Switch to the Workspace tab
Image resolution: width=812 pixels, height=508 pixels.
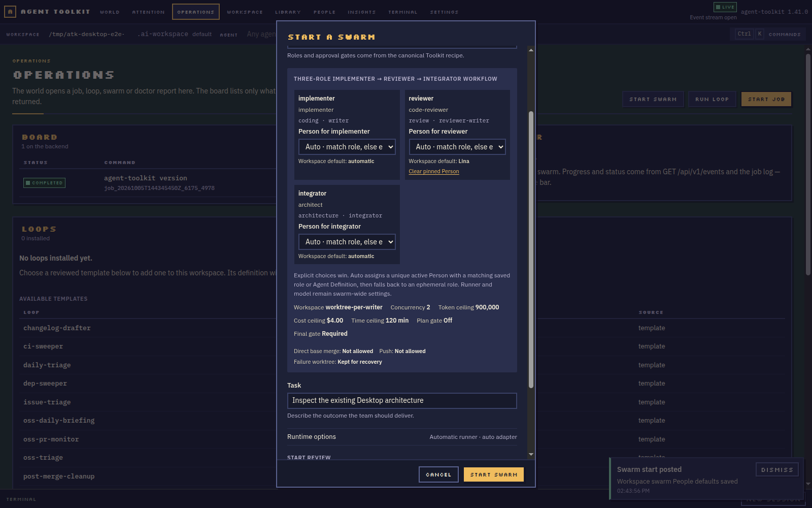click(245, 12)
